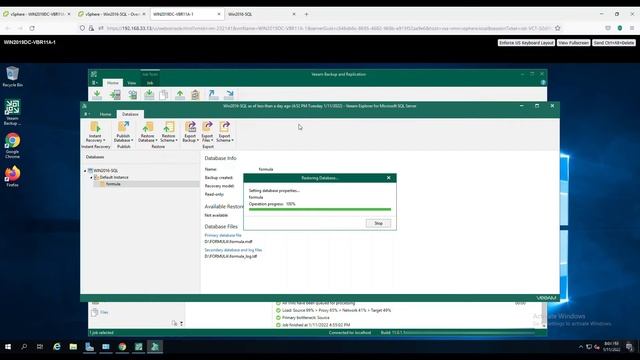Screen dimensions: 640x360
Task: Open the Firefox desktop shortcut
Action: click(x=12, y=176)
